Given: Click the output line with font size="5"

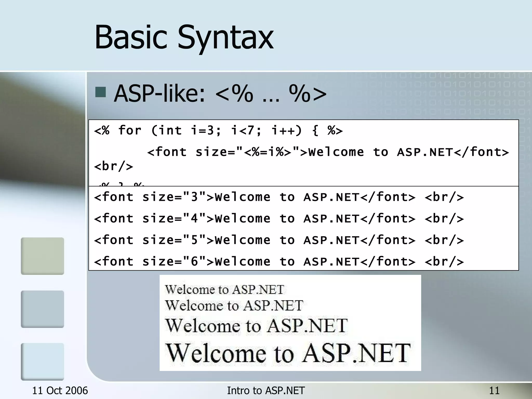Looking at the screenshot, I should click(279, 240).
